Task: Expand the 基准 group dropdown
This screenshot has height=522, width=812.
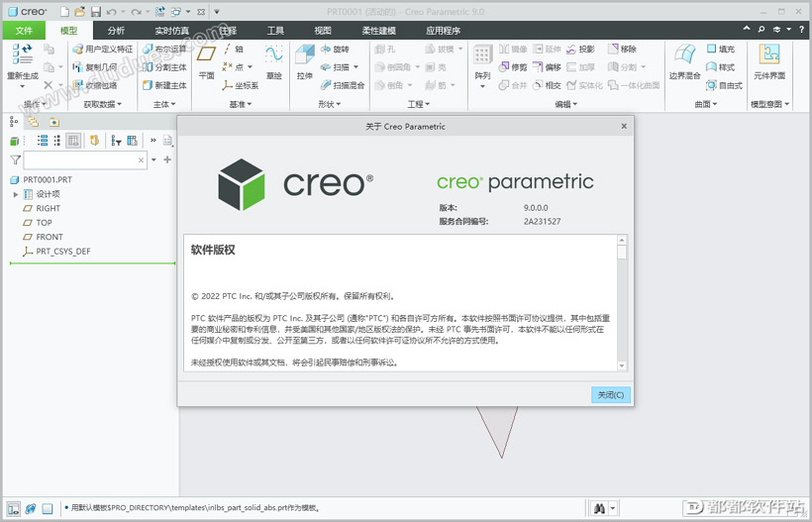Action: point(241,104)
